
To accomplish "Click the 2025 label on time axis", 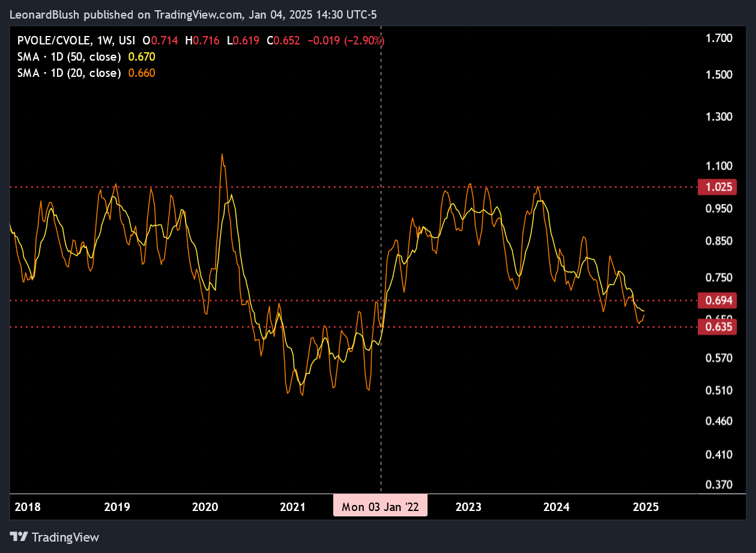I will 646,507.
